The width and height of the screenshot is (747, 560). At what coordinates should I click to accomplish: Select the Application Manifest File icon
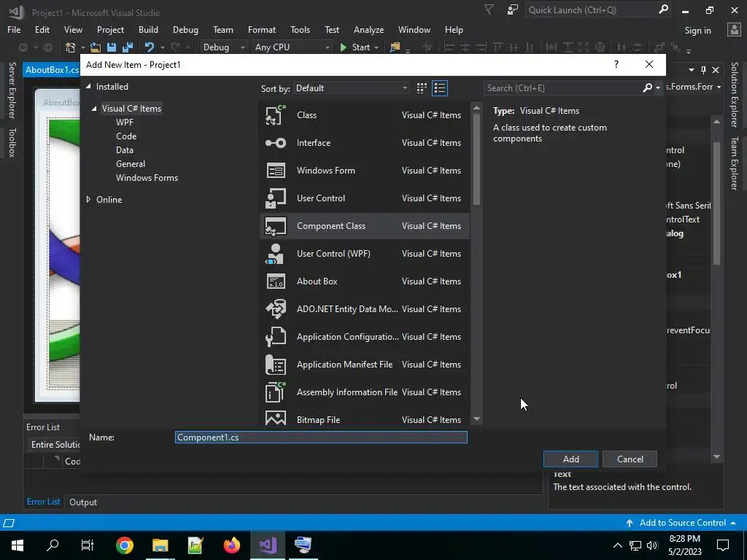[x=275, y=365]
